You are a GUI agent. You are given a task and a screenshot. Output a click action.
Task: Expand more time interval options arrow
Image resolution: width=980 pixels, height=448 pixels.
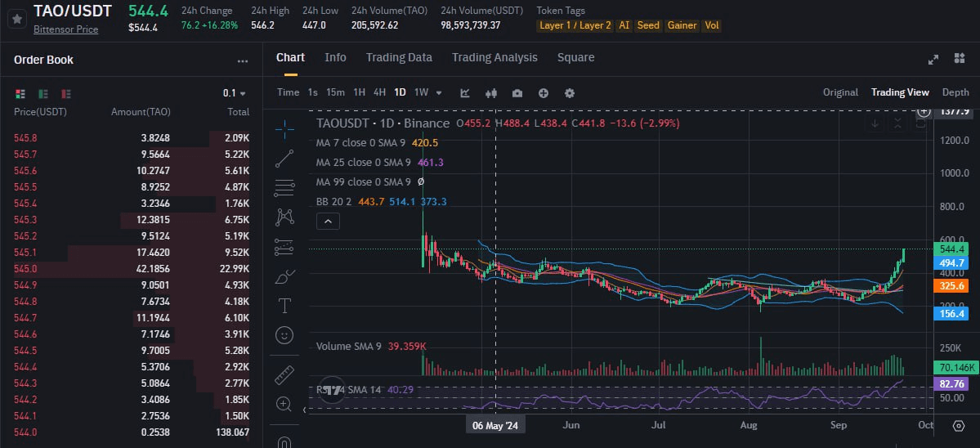click(439, 92)
